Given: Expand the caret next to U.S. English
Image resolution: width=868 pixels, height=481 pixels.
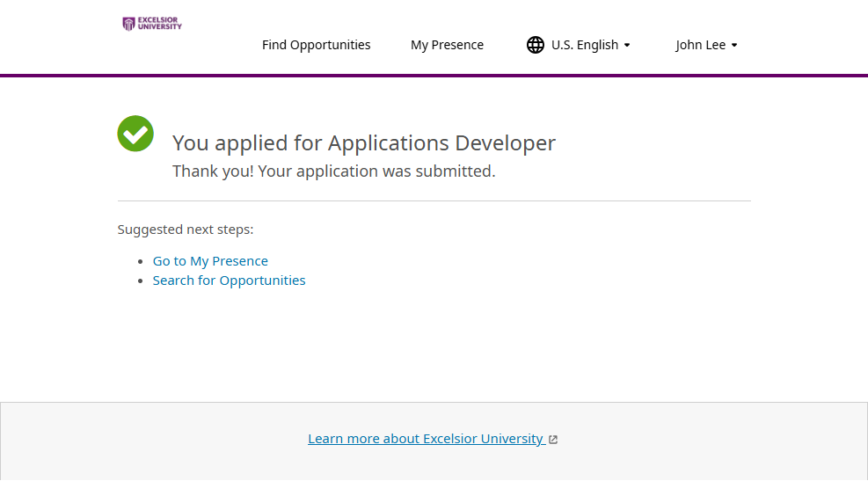Looking at the screenshot, I should [627, 46].
